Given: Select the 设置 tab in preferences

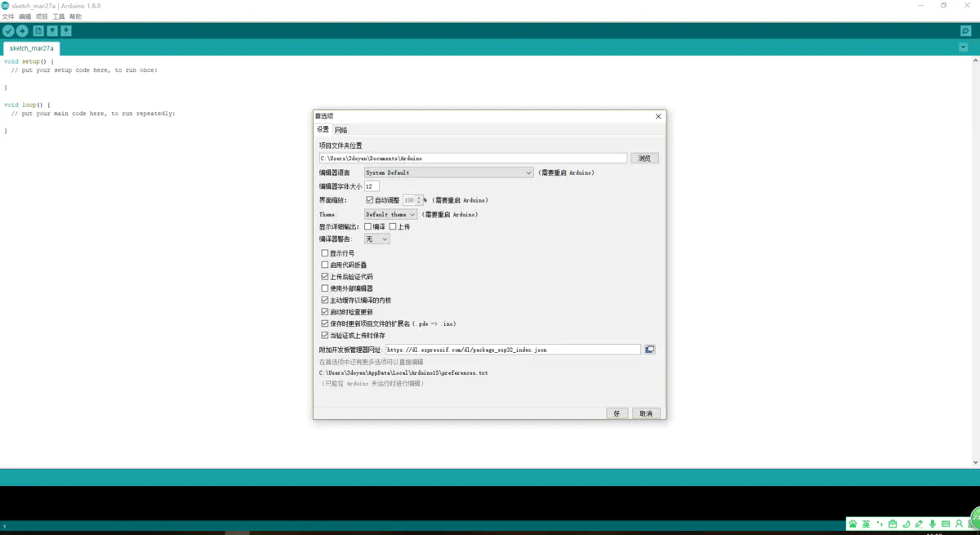Looking at the screenshot, I should coord(323,130).
